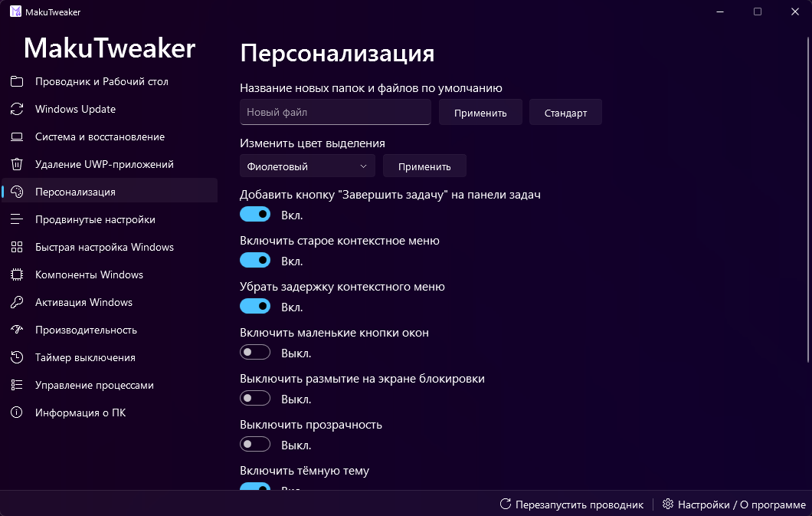The width and height of the screenshot is (812, 516).
Task: Enable the Включить маленькие кнопки окон toggle
Action: (x=255, y=352)
